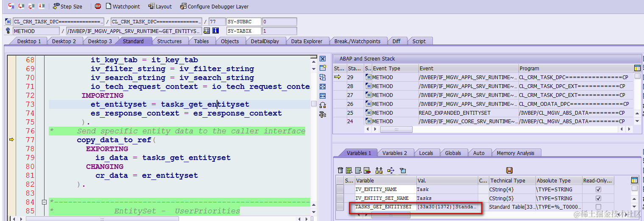This screenshot has width=644, height=221.
Task: Click navigate icon after GET_ENTITYS field
Action: pos(206,31)
